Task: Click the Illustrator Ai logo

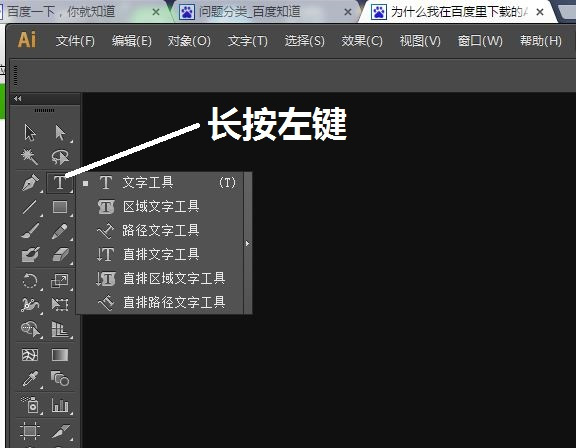Action: point(27,40)
